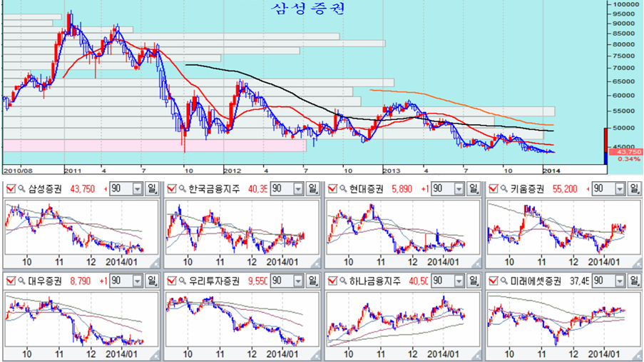Toggle the 미래에셋증권 checkbox
The height and width of the screenshot is (362, 644).
click(494, 281)
